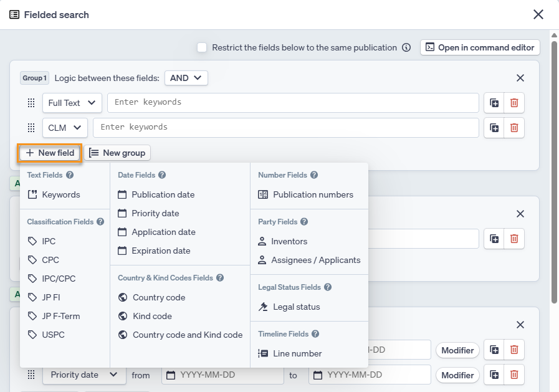
Task: Add a Kind code field
Action: pos(145,316)
